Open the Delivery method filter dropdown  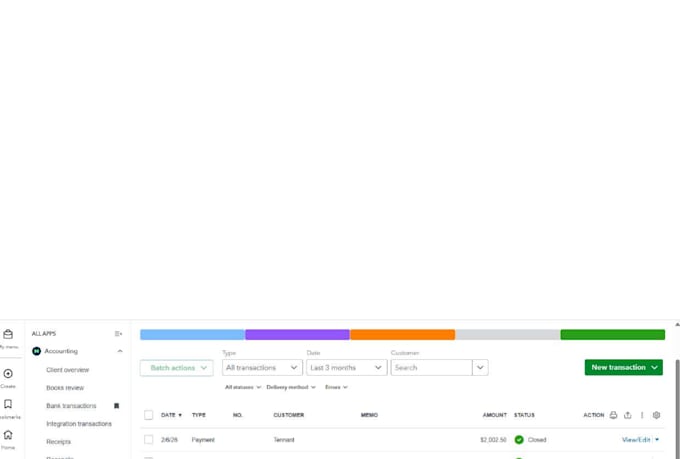click(291, 387)
